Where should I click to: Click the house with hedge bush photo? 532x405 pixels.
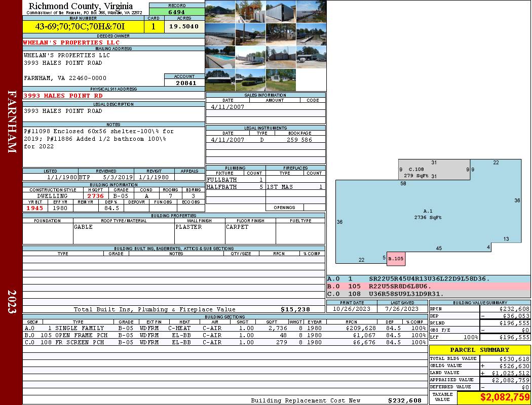250,79
